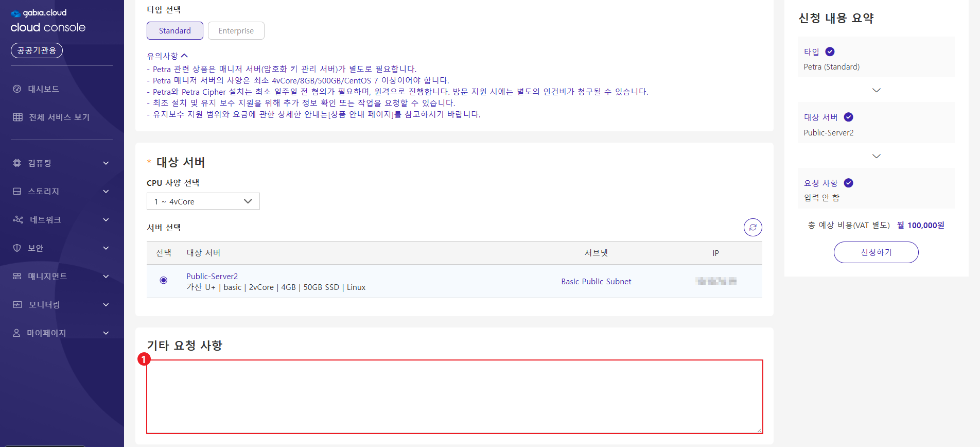This screenshot has width=980, height=447.
Task: Click the 매니지먼트 icon
Action: 17,276
